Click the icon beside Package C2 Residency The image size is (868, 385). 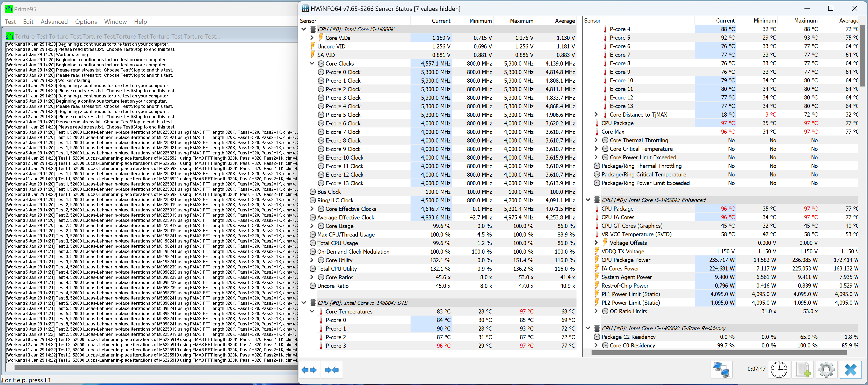click(x=597, y=337)
